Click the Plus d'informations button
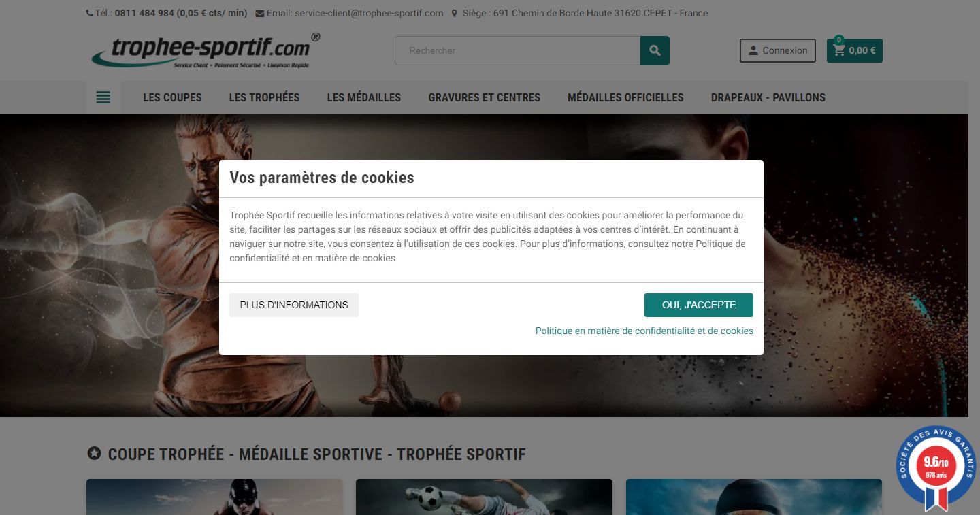 tap(294, 305)
